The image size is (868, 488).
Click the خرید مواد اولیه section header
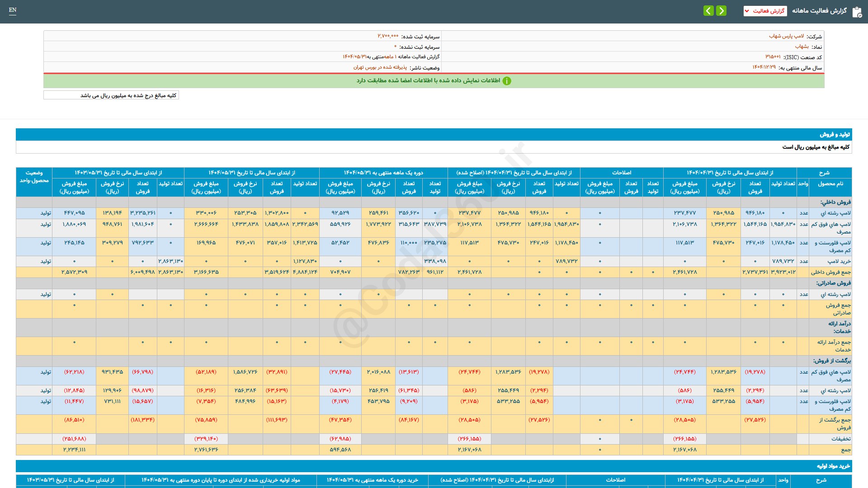click(833, 466)
